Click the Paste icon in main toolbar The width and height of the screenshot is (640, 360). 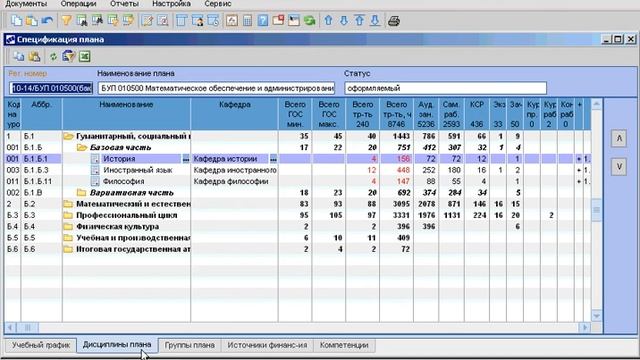(32, 20)
